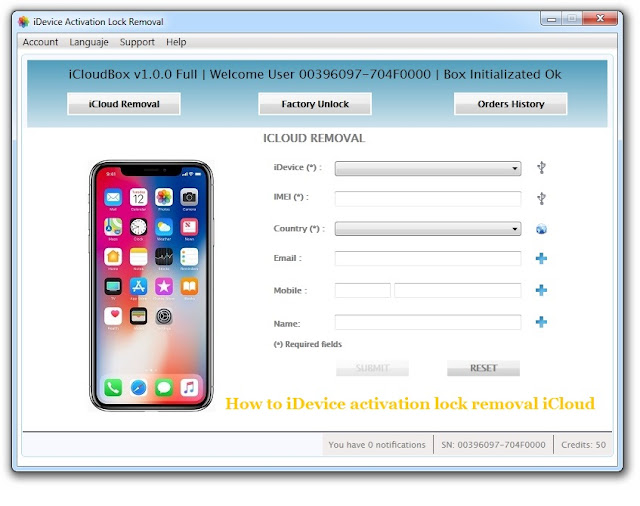
Task: Click 'You have 0 notifications' status text
Action: tap(377, 445)
